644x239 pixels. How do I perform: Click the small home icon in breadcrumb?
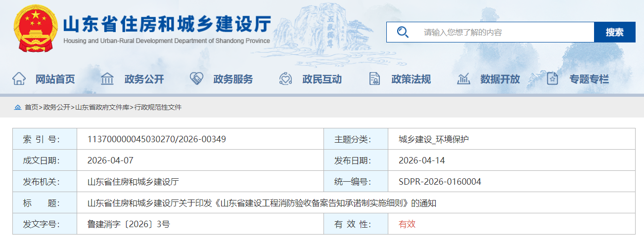coord(18,107)
